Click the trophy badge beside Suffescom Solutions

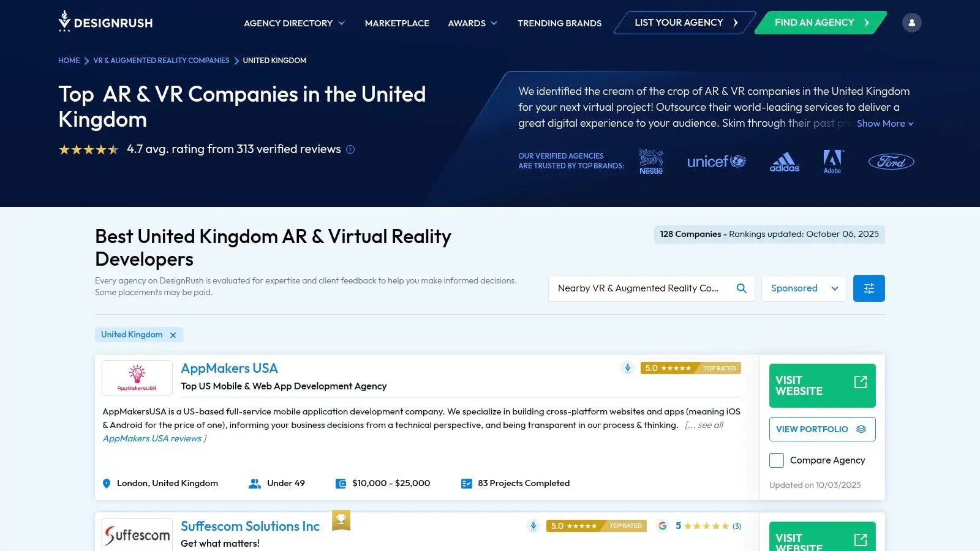pyautogui.click(x=341, y=520)
